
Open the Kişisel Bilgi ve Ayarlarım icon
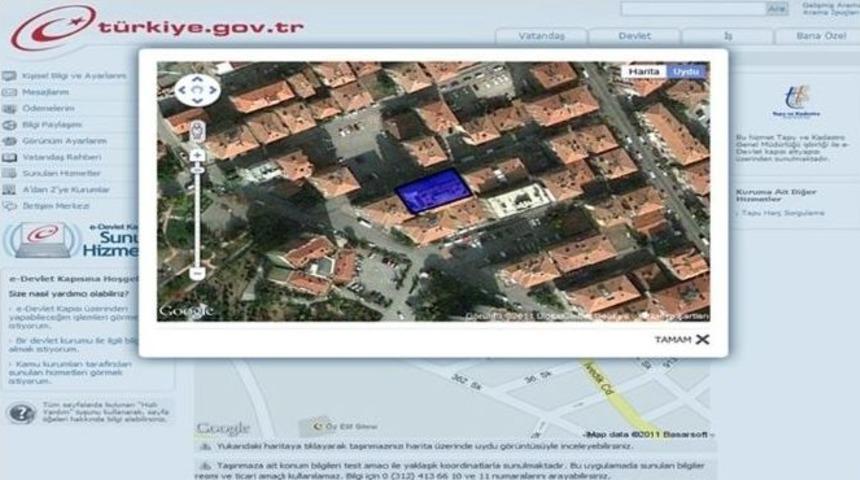point(9,76)
